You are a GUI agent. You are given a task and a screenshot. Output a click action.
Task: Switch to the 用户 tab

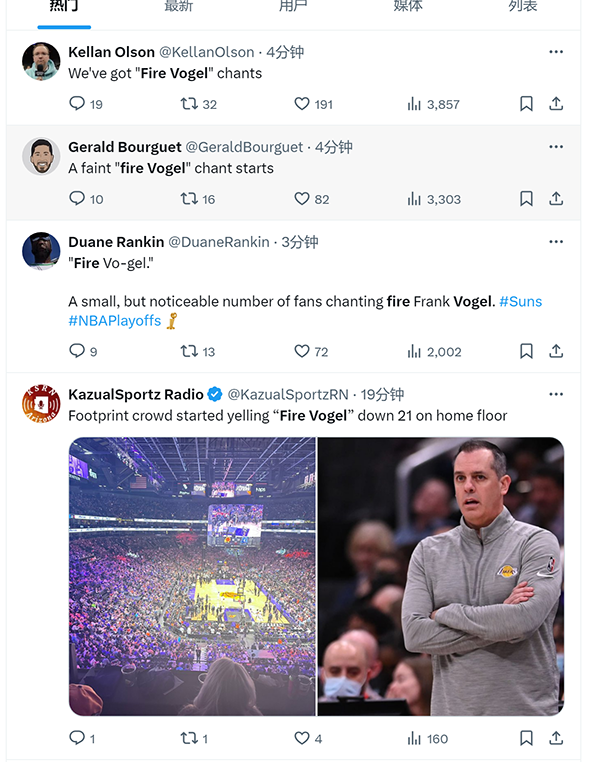[x=293, y=7]
